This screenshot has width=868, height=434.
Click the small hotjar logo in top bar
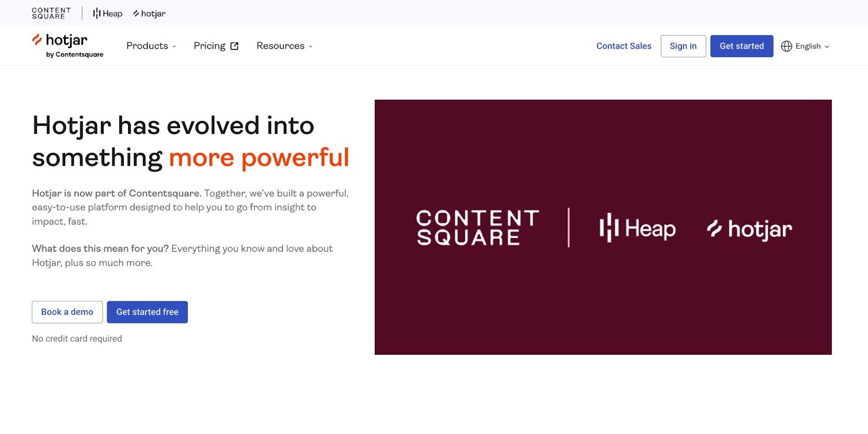(x=149, y=14)
